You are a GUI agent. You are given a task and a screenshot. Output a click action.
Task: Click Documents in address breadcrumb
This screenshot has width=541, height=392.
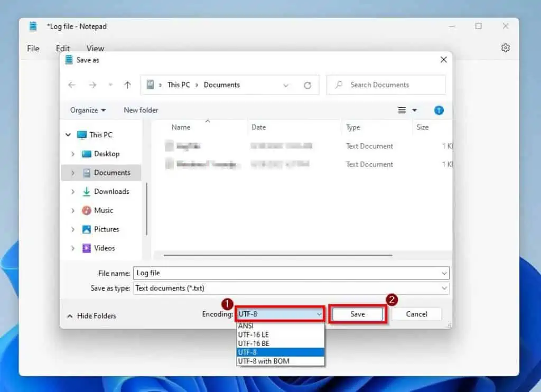pos(221,85)
